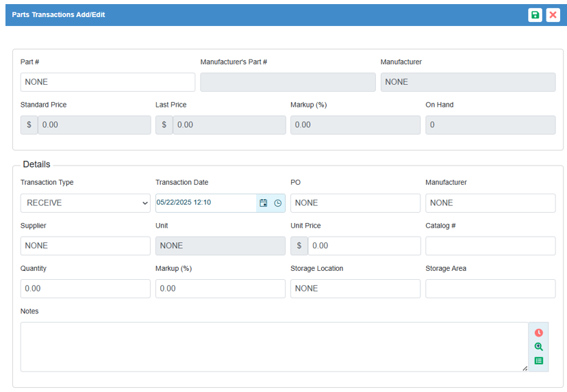Click the green list icon beside Notes
Image resolution: width=567 pixels, height=392 pixels.
[x=538, y=361]
